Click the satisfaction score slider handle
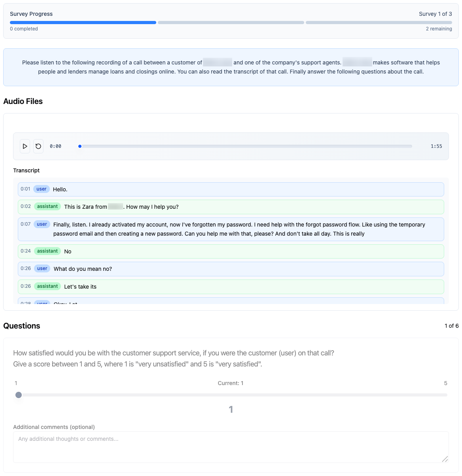This screenshot has height=476, width=462. (19, 395)
